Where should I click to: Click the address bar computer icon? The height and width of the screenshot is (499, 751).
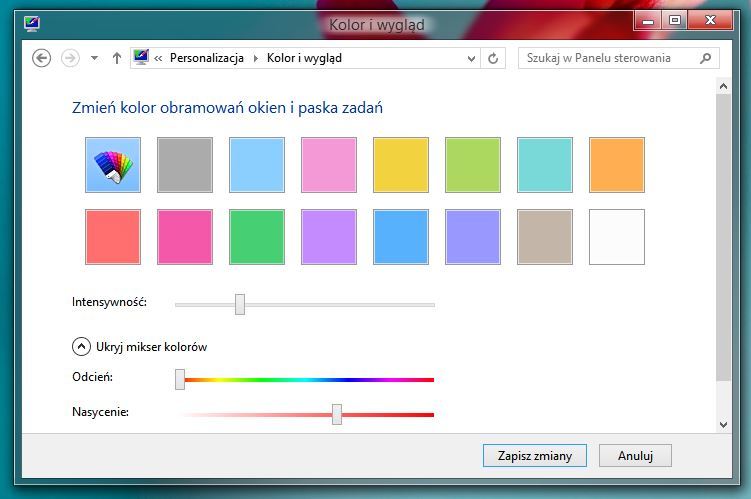(x=141, y=57)
